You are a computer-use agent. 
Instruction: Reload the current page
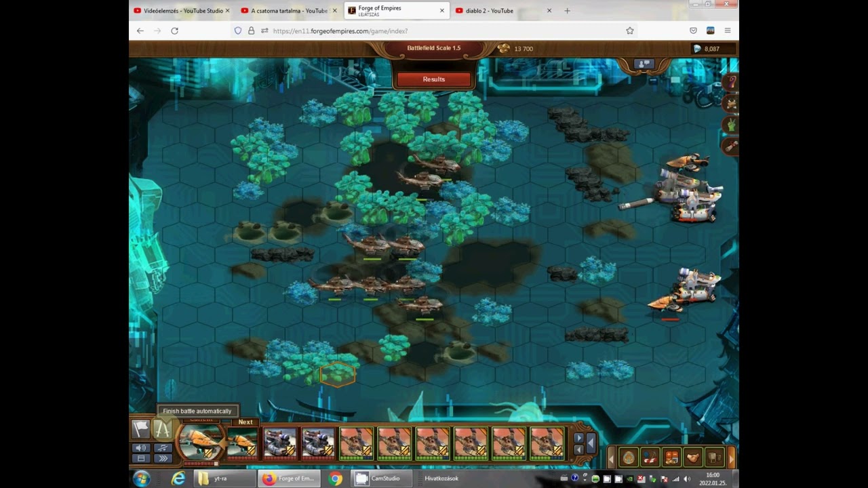point(174,30)
